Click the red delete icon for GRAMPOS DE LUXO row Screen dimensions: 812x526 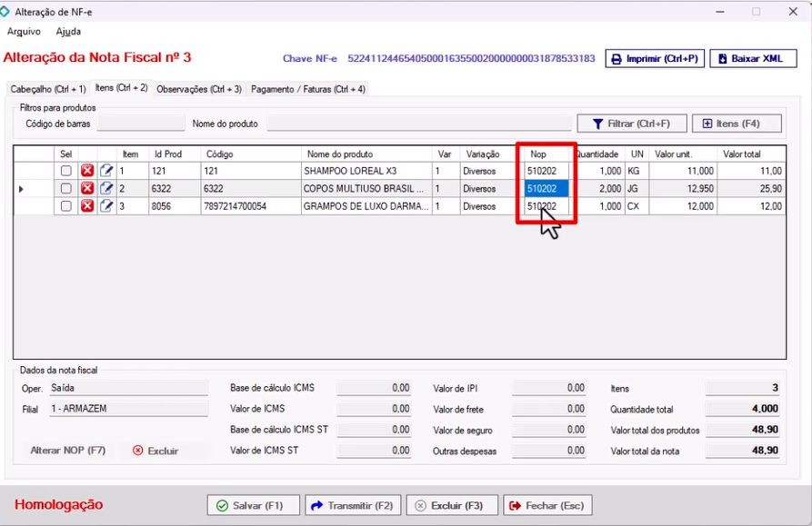[87, 207]
